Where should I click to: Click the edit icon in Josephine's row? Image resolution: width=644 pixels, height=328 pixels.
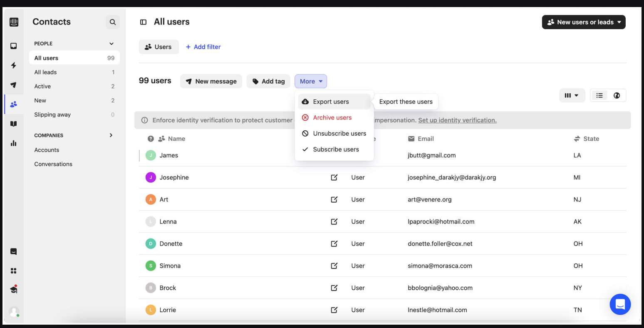click(334, 177)
